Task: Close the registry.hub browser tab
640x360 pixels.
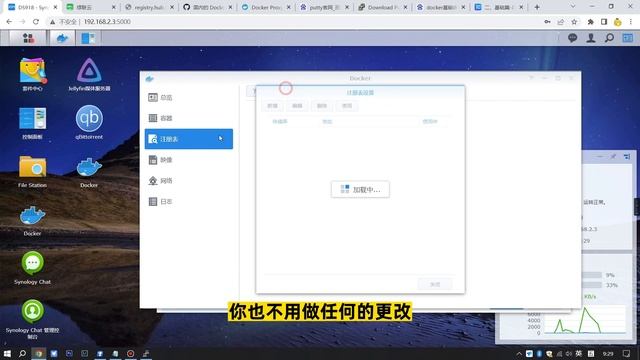Action: [172, 7]
